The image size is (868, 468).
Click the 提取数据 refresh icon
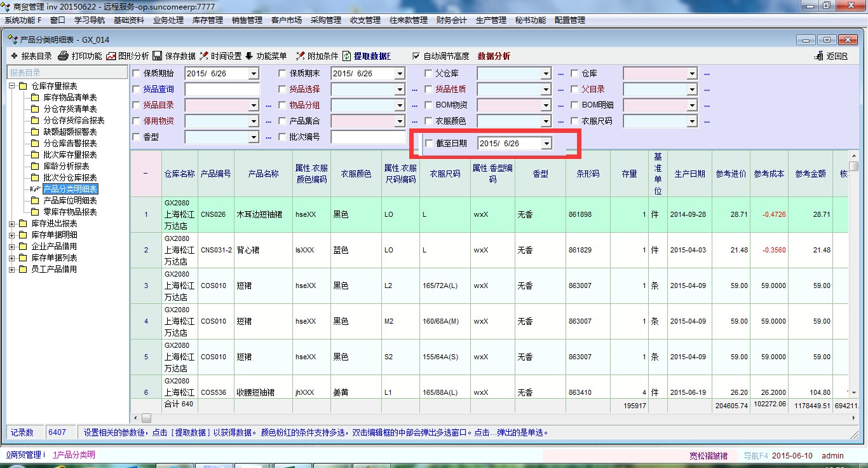pos(347,56)
